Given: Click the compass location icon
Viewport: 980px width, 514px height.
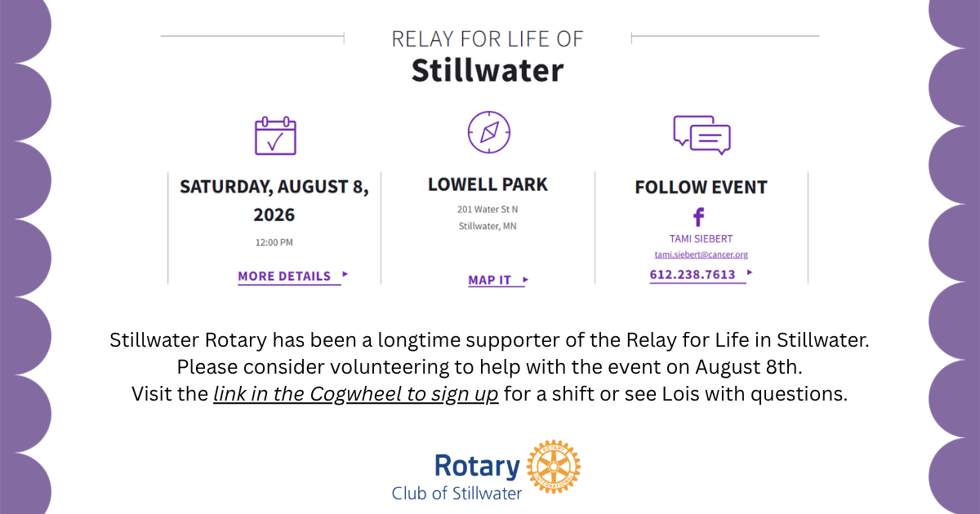Looking at the screenshot, I should point(489,131).
